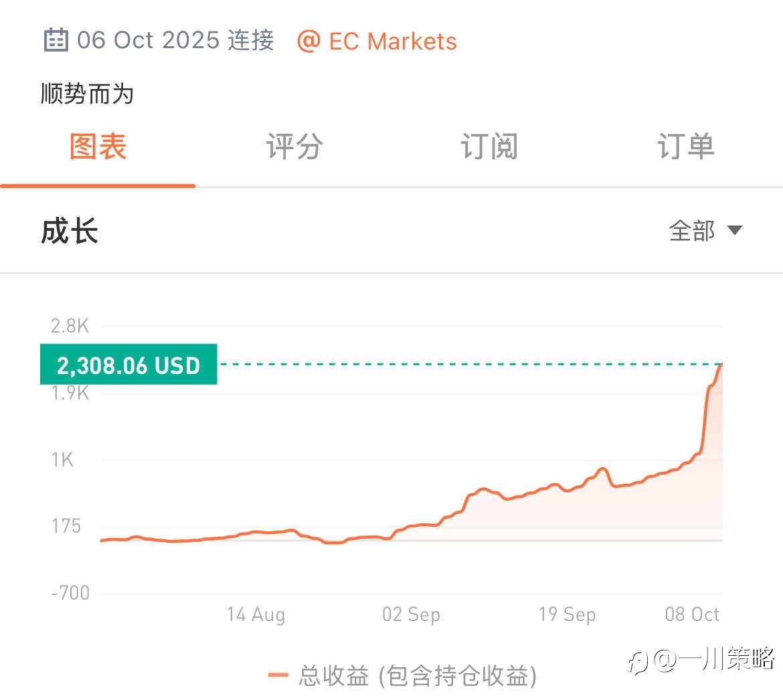Image resolution: width=783 pixels, height=700 pixels.
Task: Select the 14 Aug date on chart axis
Action: point(256,614)
